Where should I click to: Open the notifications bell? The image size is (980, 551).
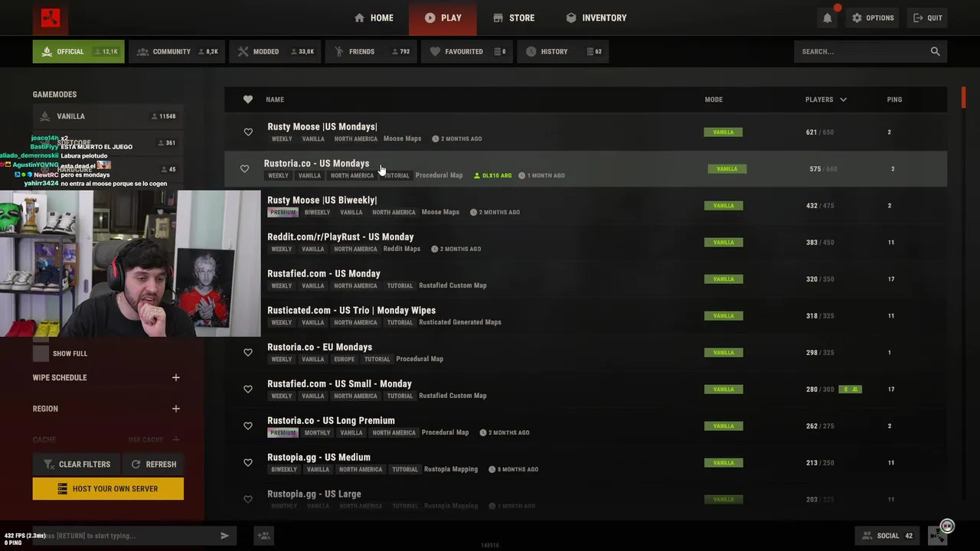[x=828, y=18]
